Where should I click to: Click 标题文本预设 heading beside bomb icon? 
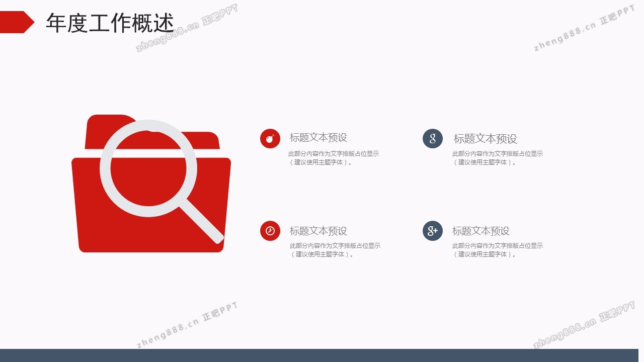coord(318,138)
